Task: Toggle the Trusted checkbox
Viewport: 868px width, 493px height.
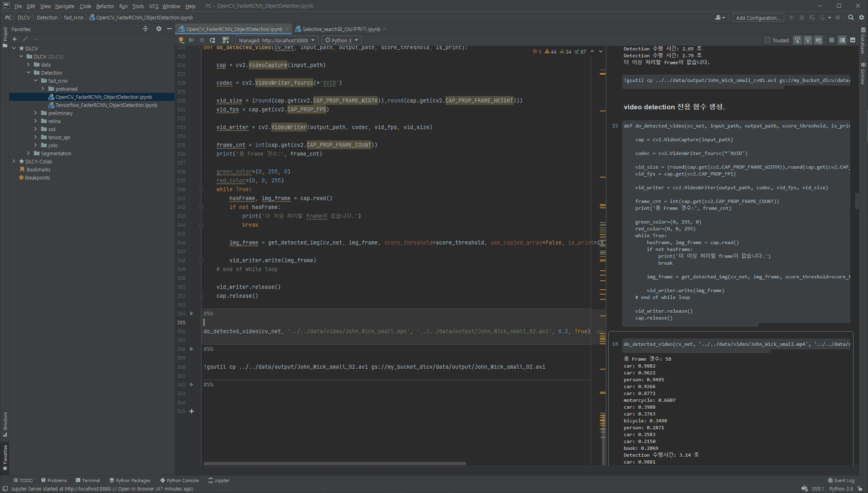Action: [768, 40]
